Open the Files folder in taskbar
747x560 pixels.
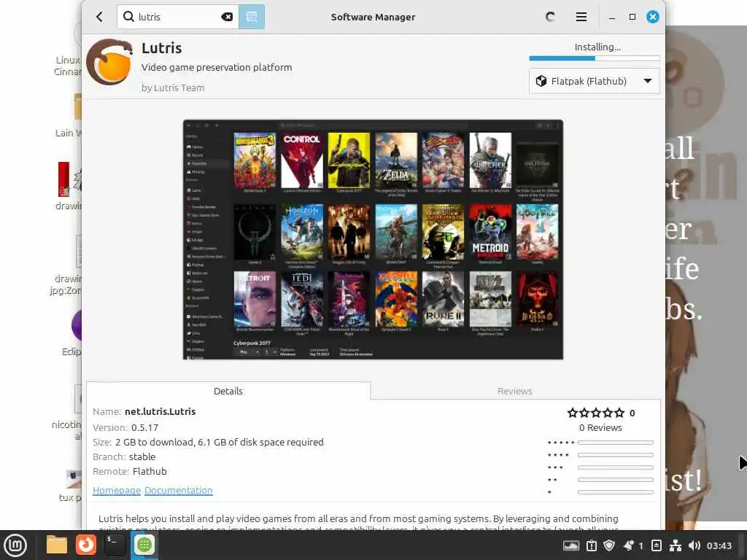(57, 545)
